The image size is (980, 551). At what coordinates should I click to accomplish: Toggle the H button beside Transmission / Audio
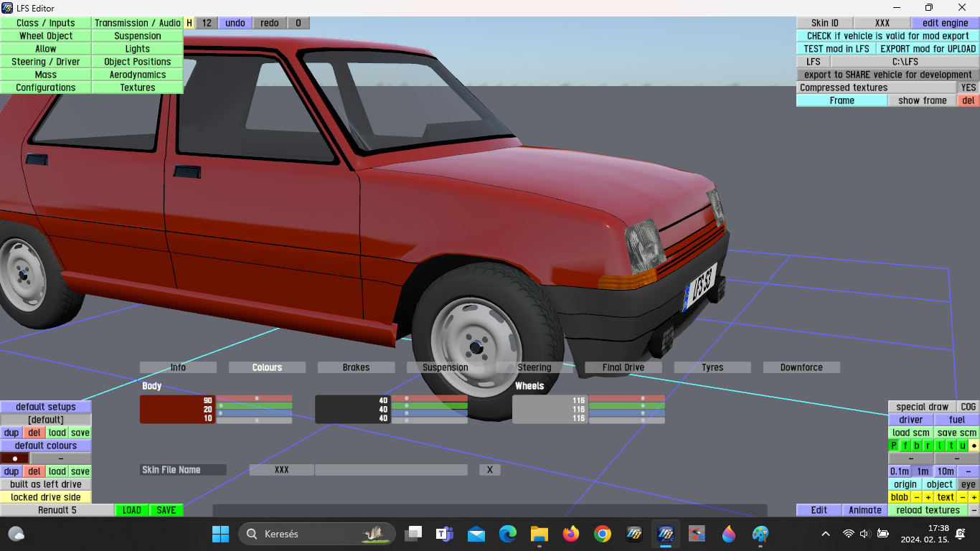(x=189, y=23)
